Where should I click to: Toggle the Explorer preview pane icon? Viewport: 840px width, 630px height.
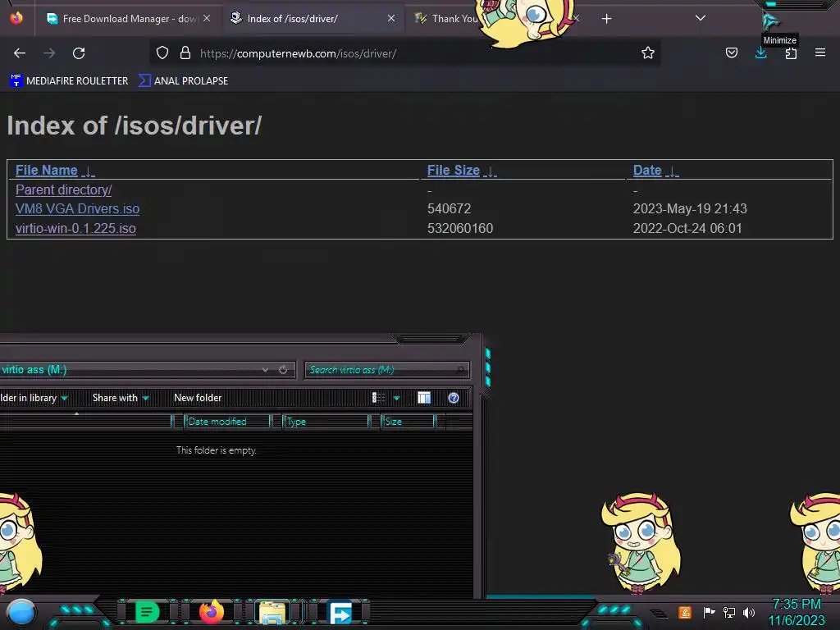click(x=424, y=398)
